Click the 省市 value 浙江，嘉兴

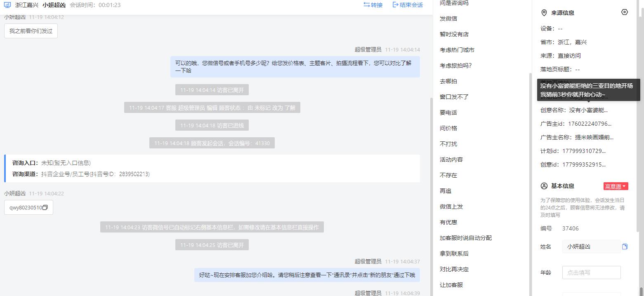click(x=572, y=42)
